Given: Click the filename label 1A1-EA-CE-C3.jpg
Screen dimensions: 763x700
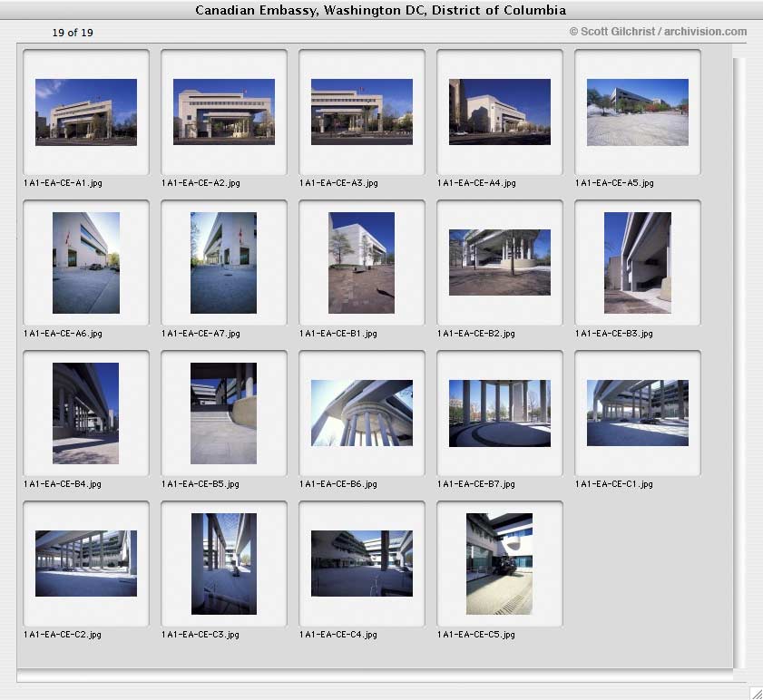Looking at the screenshot, I should [x=200, y=635].
